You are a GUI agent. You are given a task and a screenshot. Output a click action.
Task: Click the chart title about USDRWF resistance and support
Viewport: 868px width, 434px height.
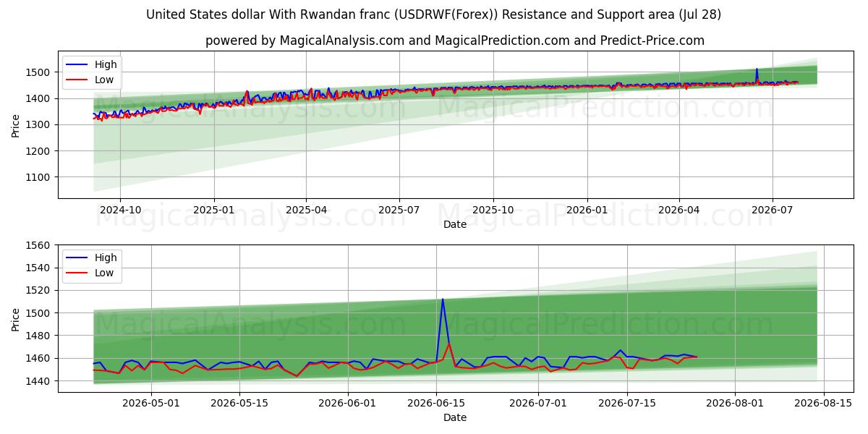(x=433, y=14)
